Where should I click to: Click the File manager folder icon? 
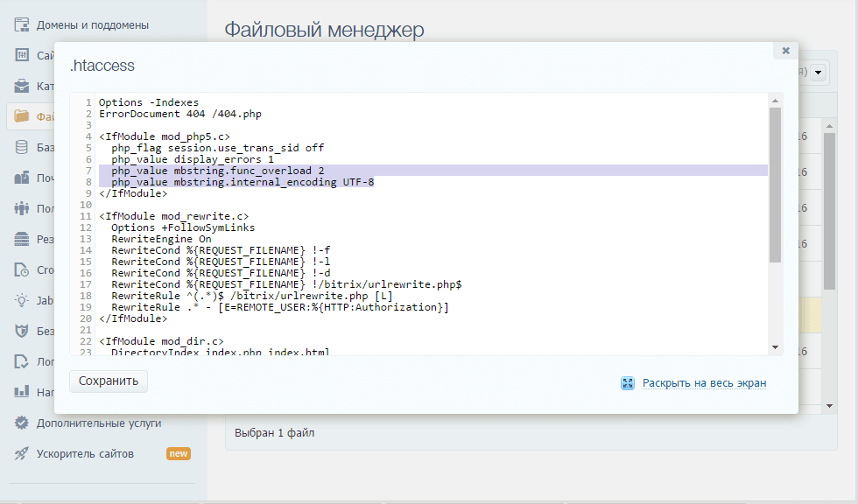pos(22,116)
